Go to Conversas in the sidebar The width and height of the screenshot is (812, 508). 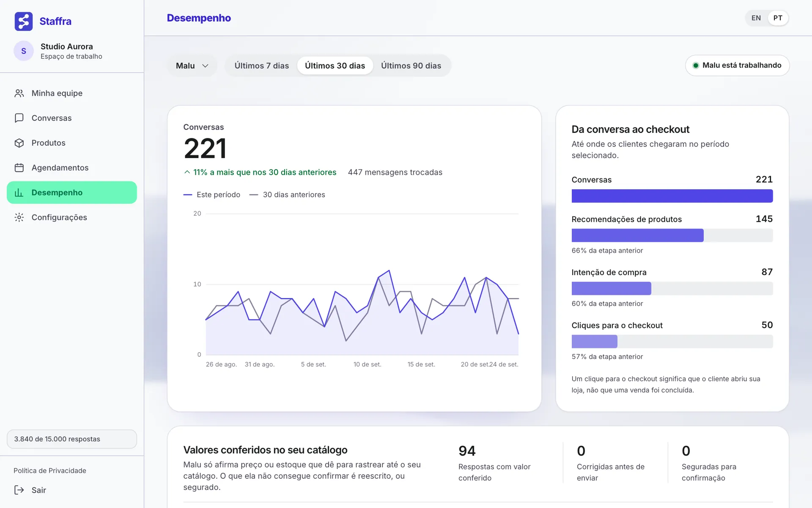72,118
